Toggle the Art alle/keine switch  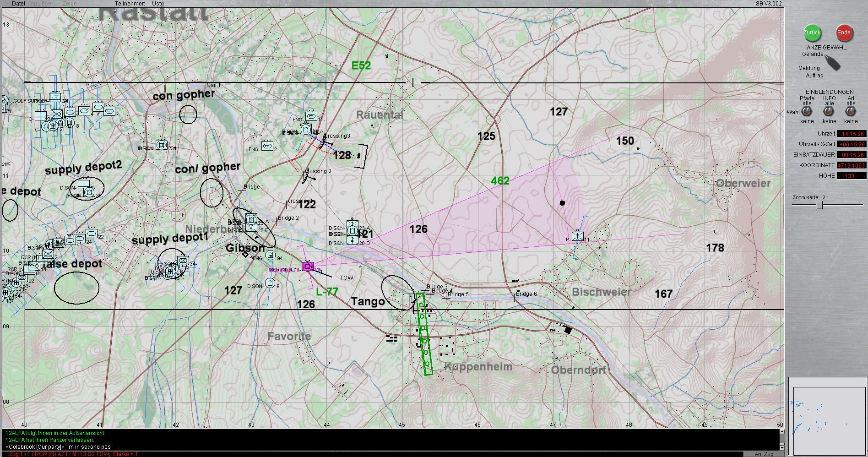click(x=851, y=112)
